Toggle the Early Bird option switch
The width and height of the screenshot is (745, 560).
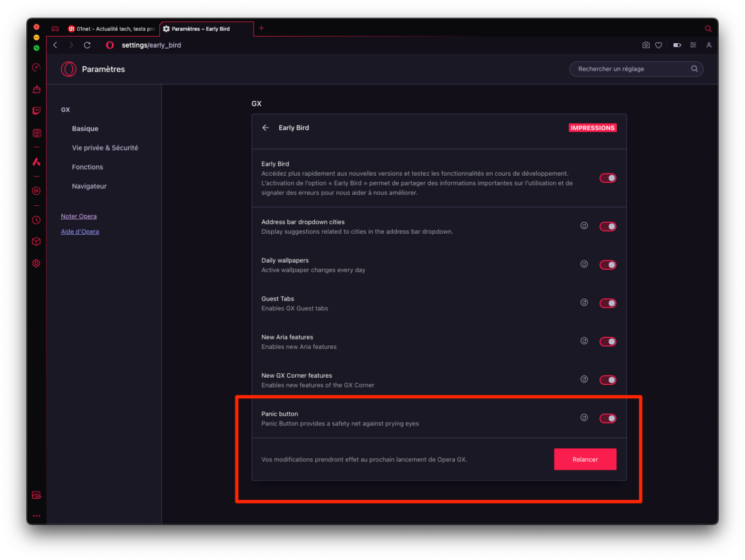[608, 178]
